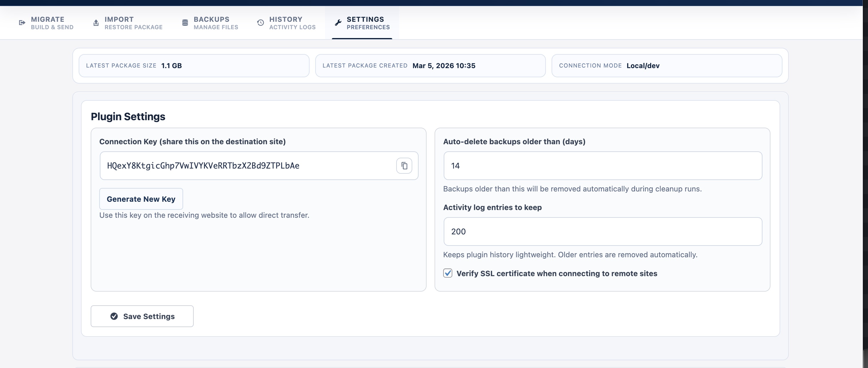This screenshot has height=368, width=868.
Task: Click the auto-delete days field showing 14
Action: (603, 165)
